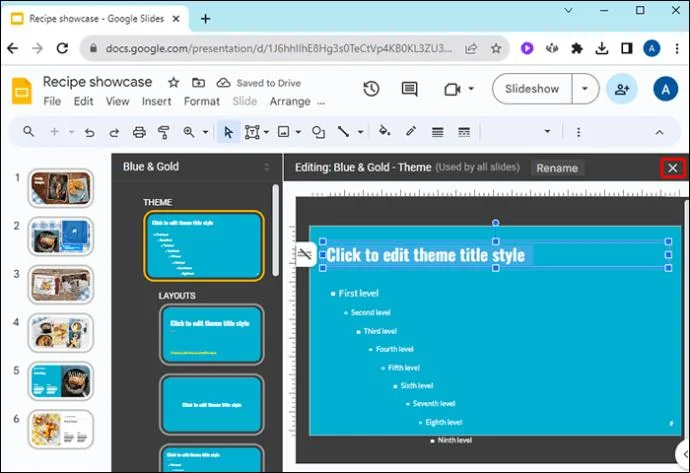Click the undo arrow icon

[90, 132]
